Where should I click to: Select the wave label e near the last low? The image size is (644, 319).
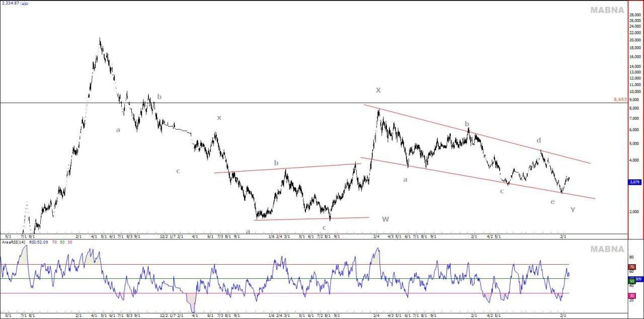552,202
